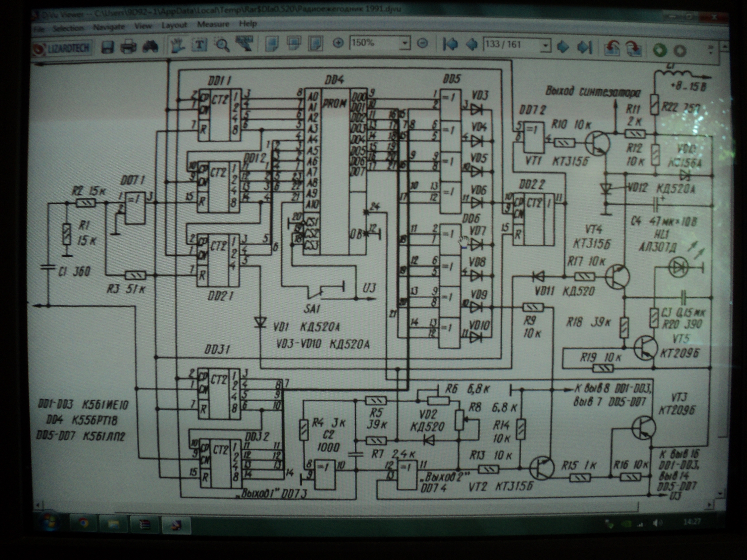The width and height of the screenshot is (747, 560).
Task: Click the zoom in plus button
Action: click(338, 43)
